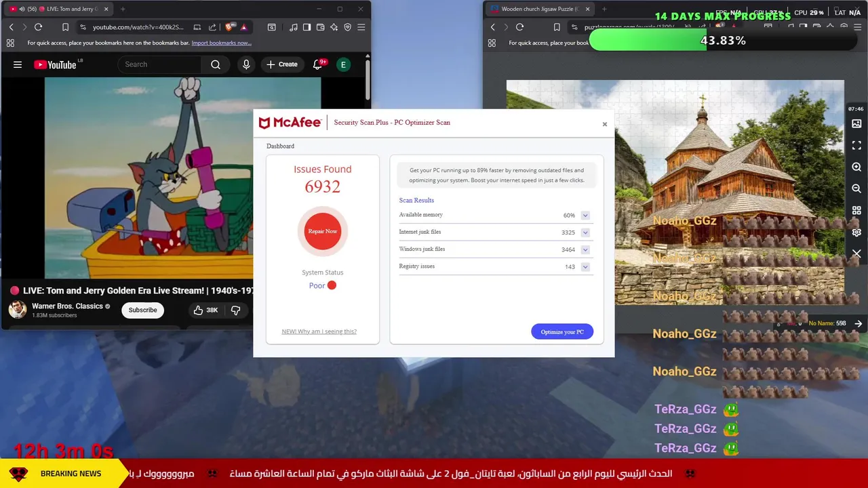Screen dimensions: 868x488
Task: Open Leo AI sparkle icon in YouTube browser toolbar
Action: [x=334, y=27]
